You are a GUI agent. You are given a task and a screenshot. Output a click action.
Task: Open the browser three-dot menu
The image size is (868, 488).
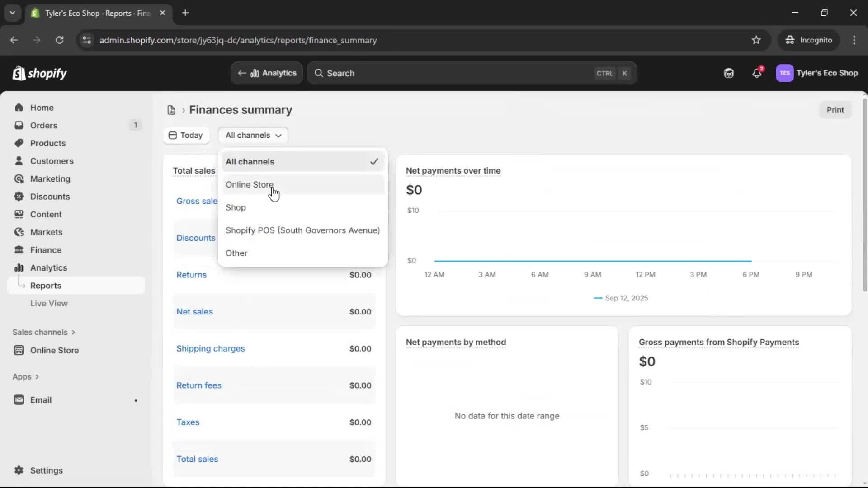click(854, 40)
